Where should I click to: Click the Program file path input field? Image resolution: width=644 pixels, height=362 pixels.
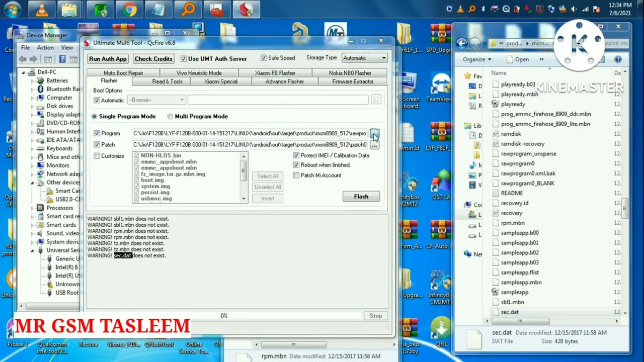pos(250,133)
